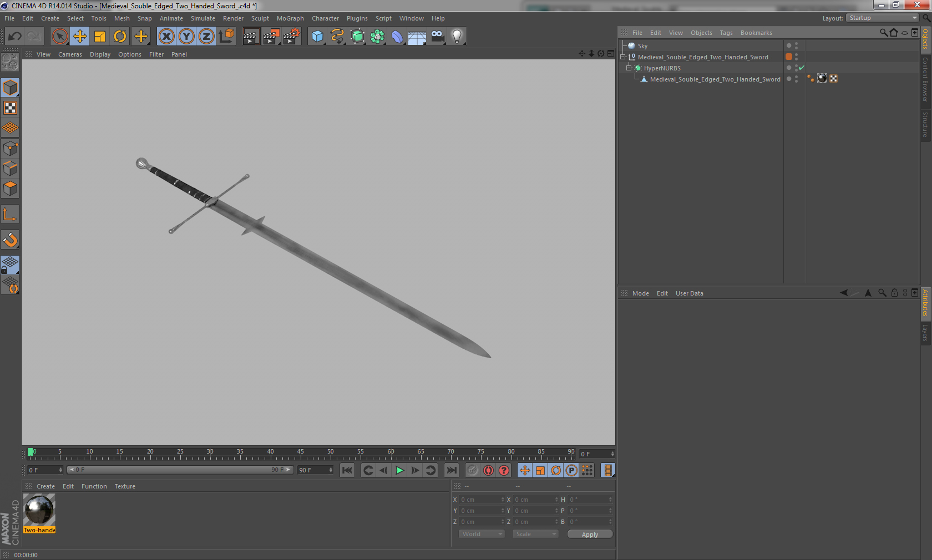
Task: Toggle editor visibility dot for Sky
Action: [796, 44]
